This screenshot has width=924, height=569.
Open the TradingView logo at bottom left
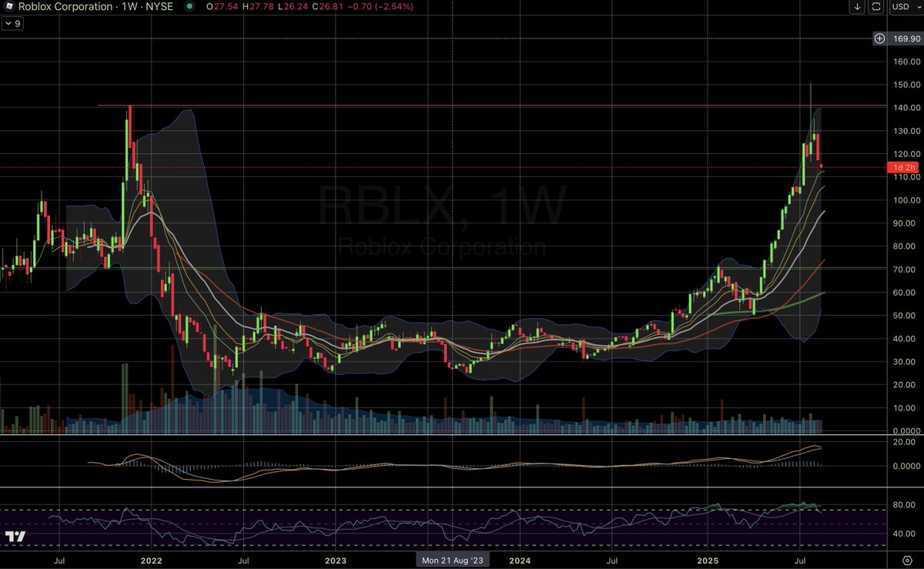click(x=15, y=537)
